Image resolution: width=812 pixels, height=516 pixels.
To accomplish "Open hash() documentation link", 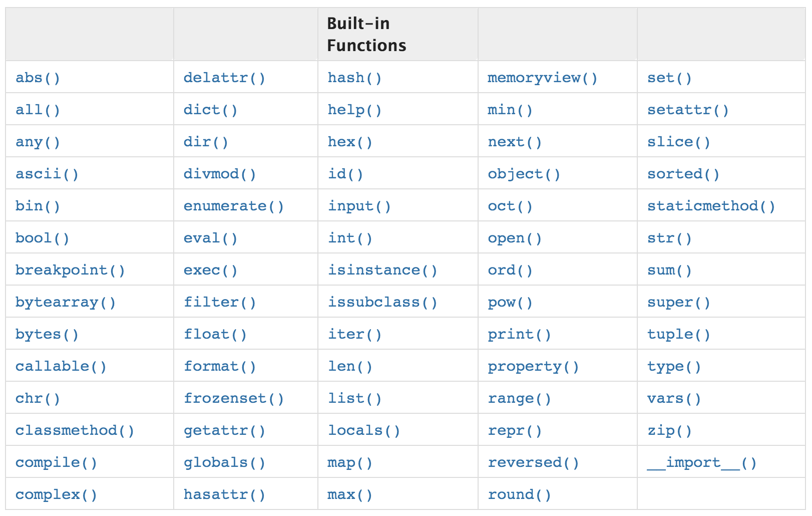I will click(x=354, y=78).
